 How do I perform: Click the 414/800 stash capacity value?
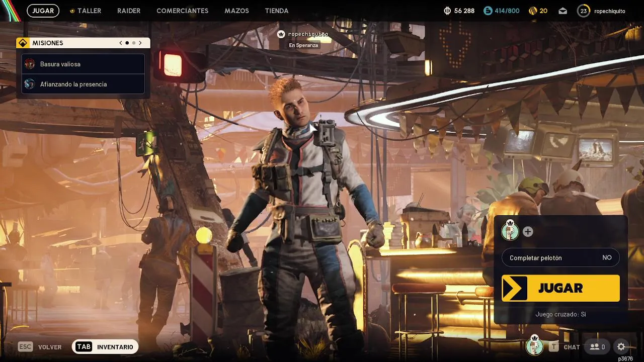click(508, 11)
